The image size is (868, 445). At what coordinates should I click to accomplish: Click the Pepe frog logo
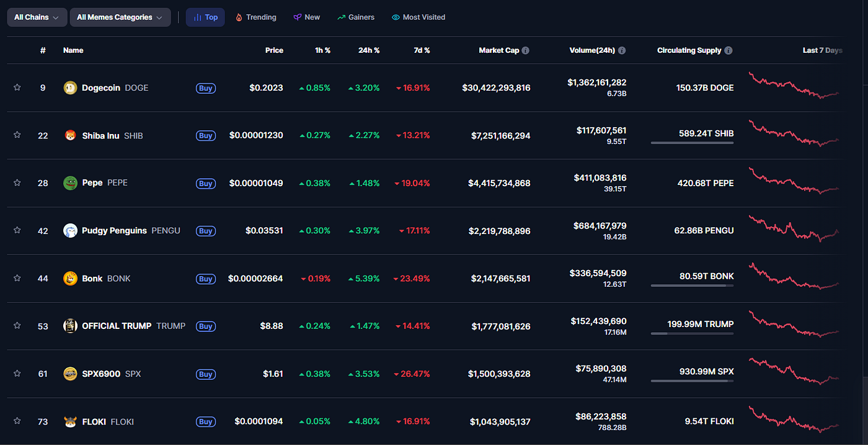tap(70, 183)
